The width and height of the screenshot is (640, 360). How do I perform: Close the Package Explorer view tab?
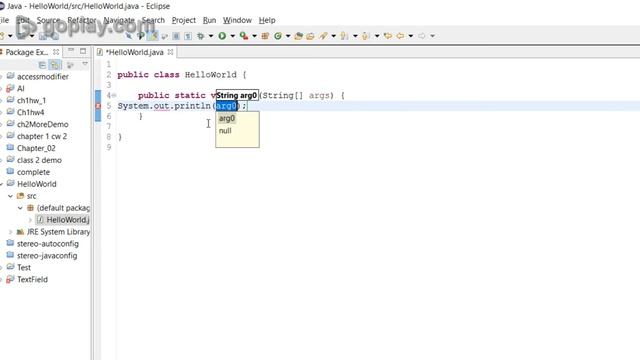pos(56,52)
